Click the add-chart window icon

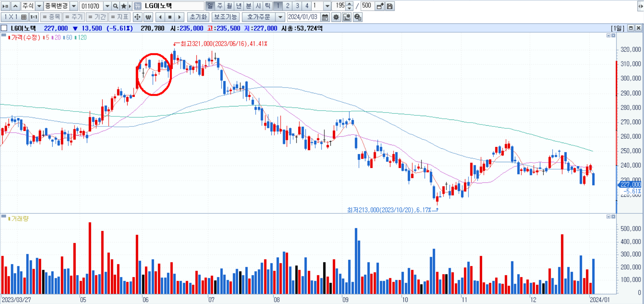tap(380, 6)
